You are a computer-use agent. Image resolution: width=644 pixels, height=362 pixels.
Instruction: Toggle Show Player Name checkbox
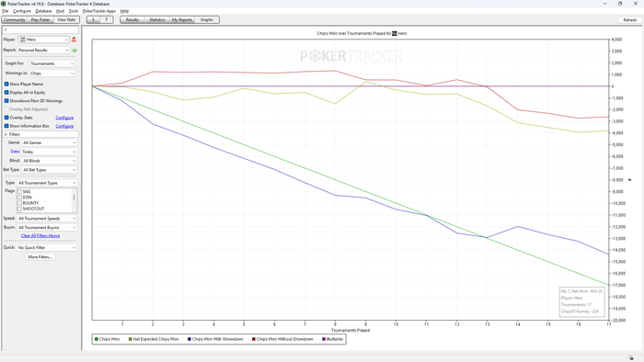[6, 84]
